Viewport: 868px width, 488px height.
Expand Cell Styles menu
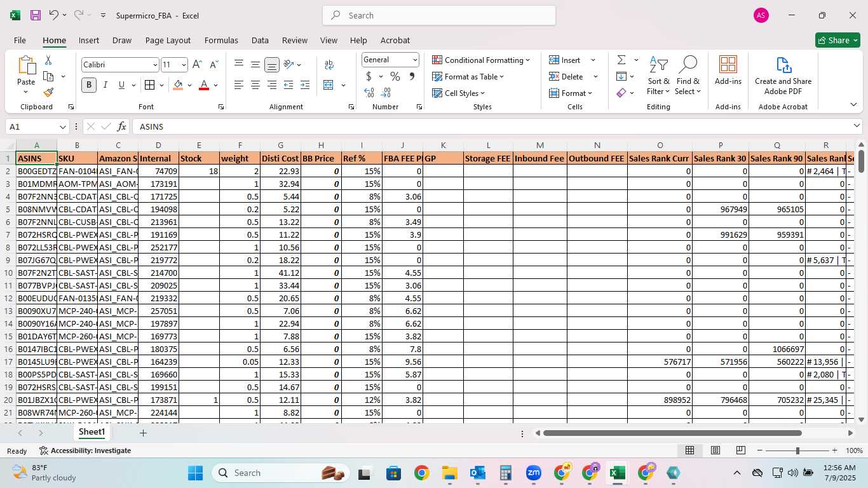(459, 93)
